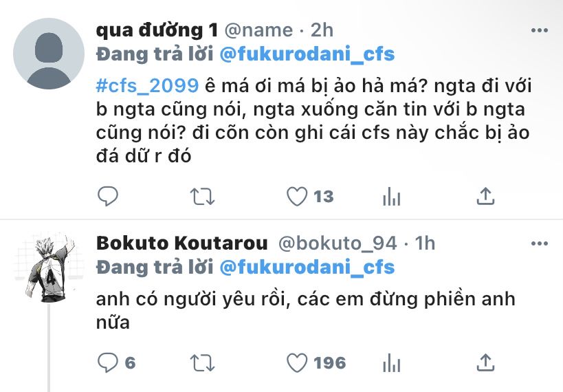Retweet Bokuto Koutarou's tweet
This screenshot has height=392, width=563.
[x=202, y=363]
